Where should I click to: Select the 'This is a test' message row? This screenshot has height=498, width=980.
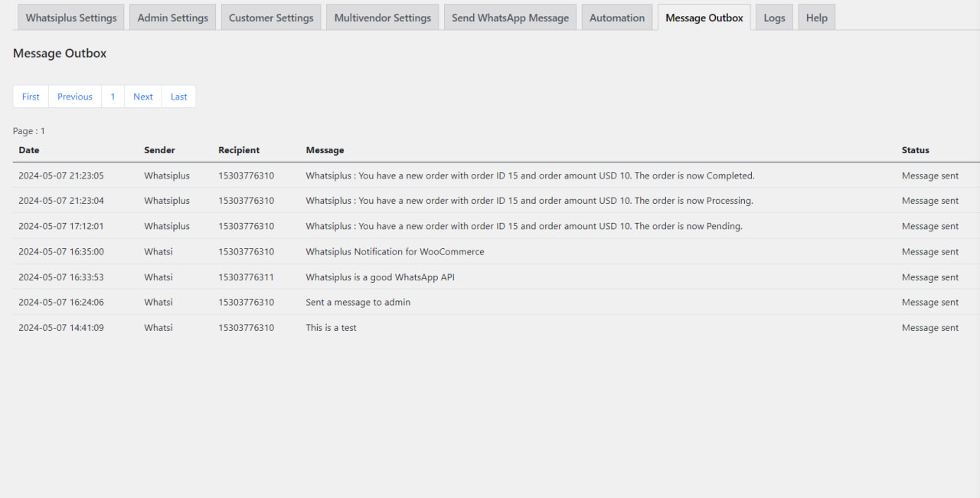pos(331,327)
